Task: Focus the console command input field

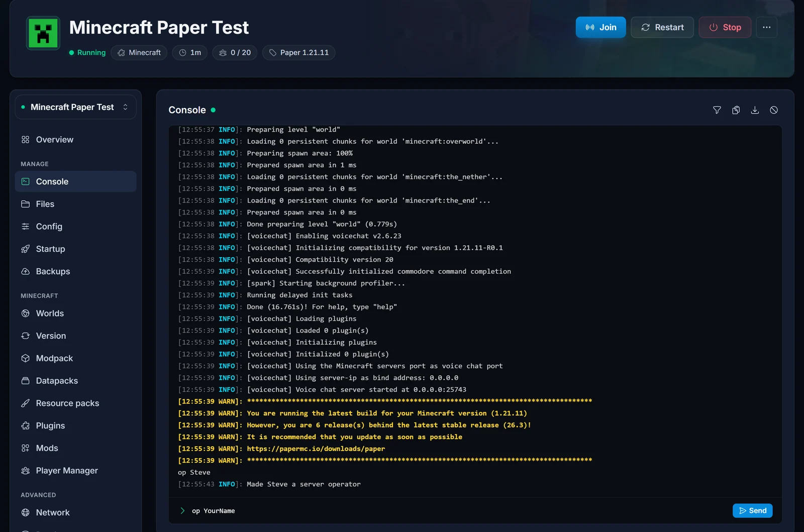Action: tap(452, 511)
